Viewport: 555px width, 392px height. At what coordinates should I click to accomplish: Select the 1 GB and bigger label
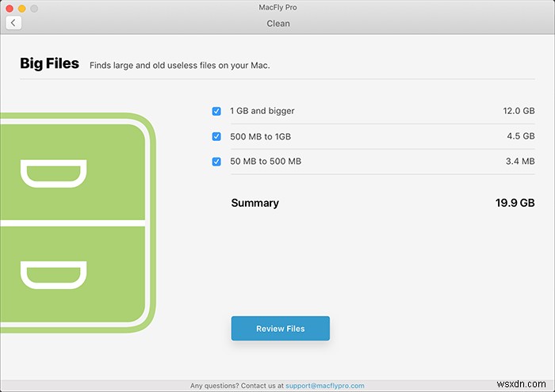coord(262,111)
